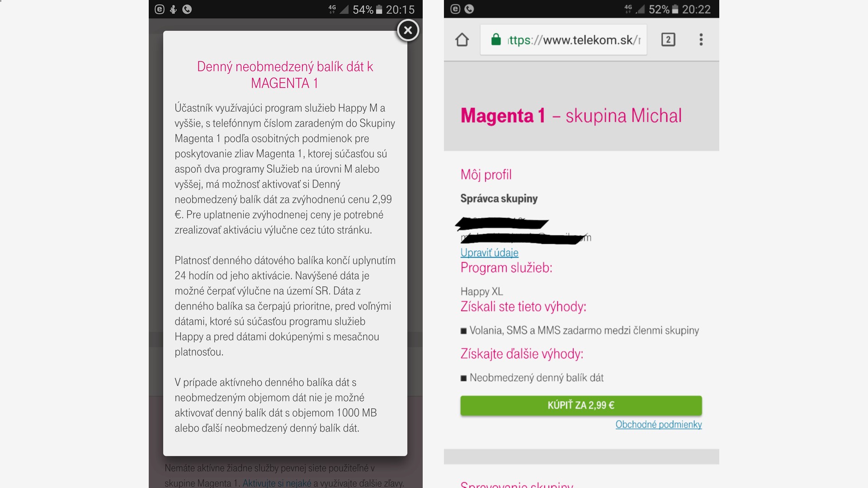Tap the green secure padlock icon
Viewport: 868px width, 488px height.
coord(496,40)
